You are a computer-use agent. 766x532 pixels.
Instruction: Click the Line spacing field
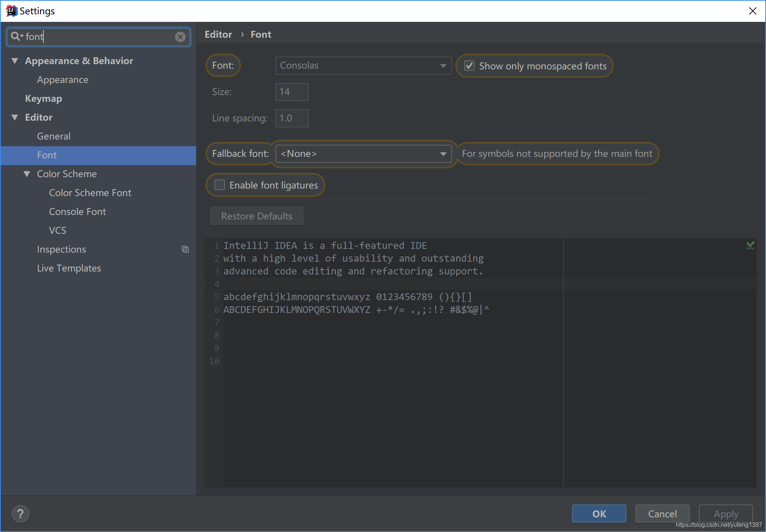tap(292, 118)
